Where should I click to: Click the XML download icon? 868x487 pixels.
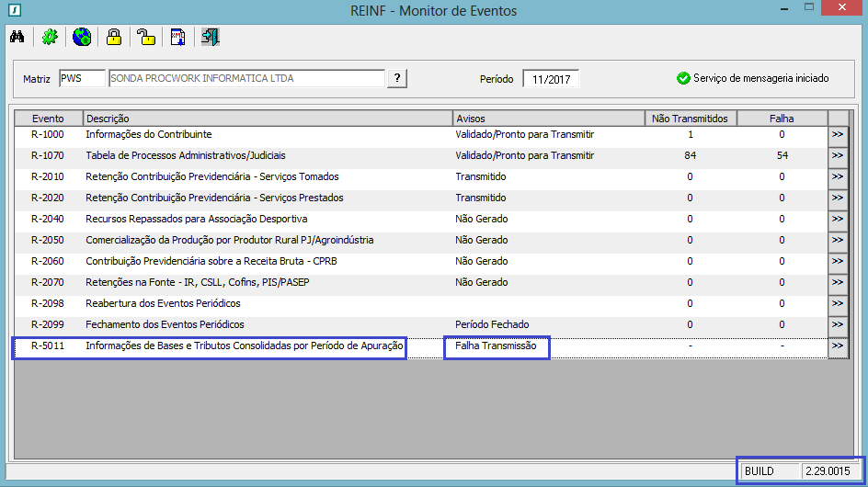pyautogui.click(x=178, y=37)
